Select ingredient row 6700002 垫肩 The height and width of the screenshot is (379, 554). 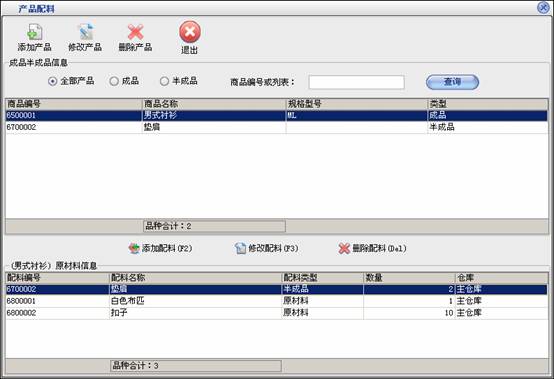point(277,289)
